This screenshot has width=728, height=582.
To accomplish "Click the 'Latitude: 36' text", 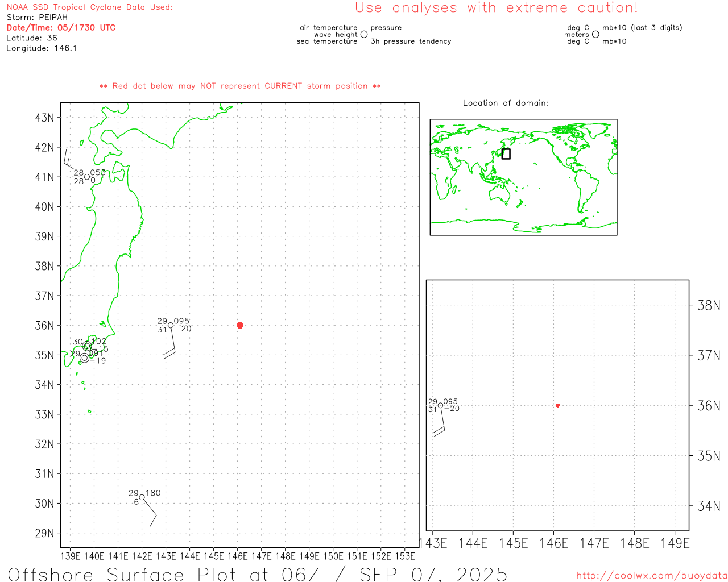I will point(32,38).
